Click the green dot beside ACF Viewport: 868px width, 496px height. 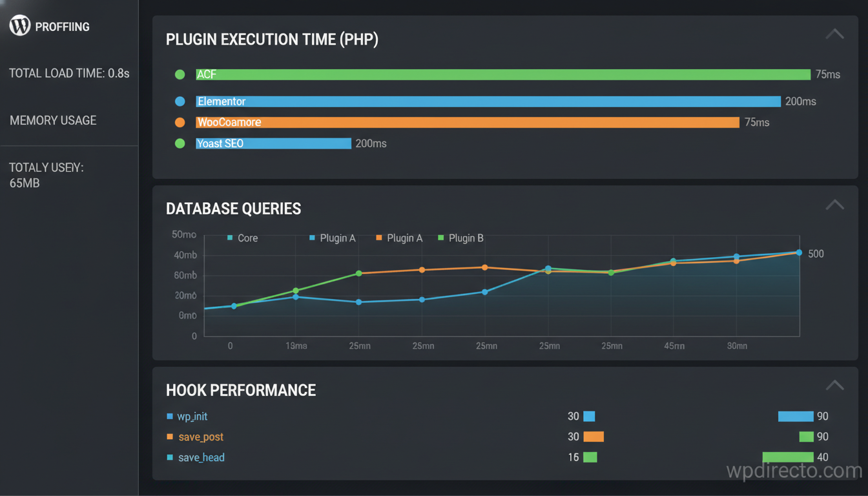tap(180, 74)
